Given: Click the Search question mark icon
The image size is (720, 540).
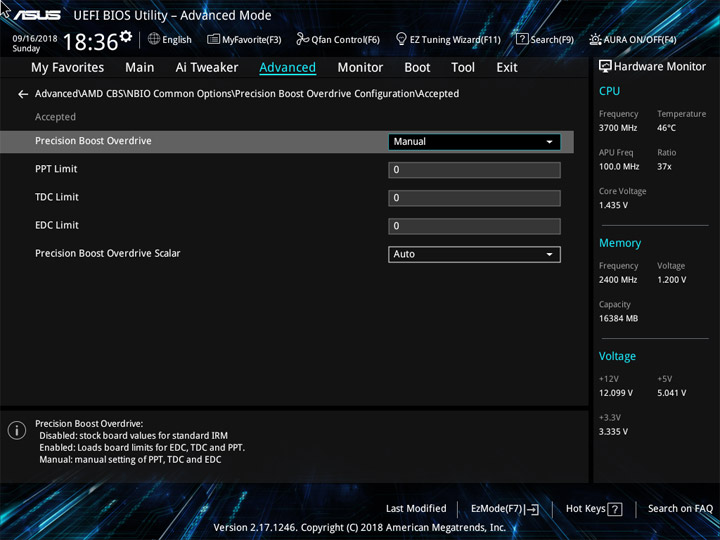Looking at the screenshot, I should pyautogui.click(x=522, y=39).
